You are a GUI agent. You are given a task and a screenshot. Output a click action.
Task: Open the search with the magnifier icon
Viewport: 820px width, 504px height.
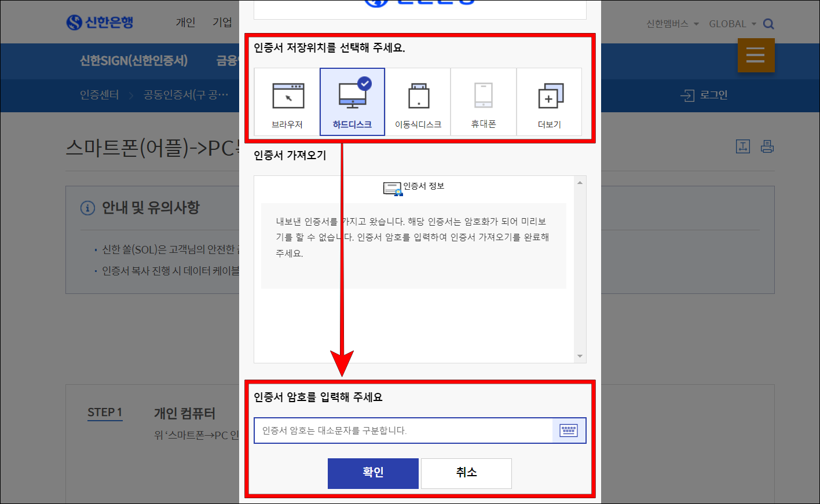[x=768, y=24]
